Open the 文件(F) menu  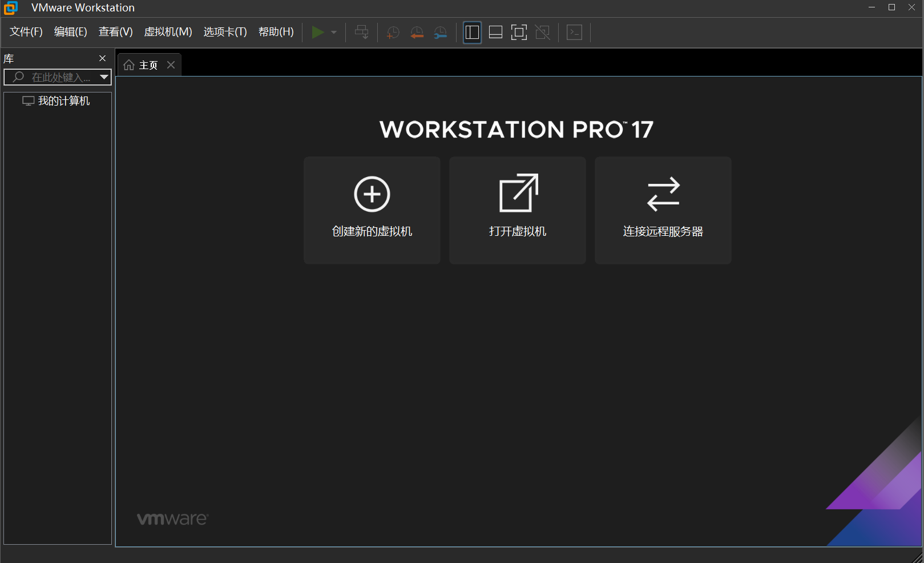(26, 32)
